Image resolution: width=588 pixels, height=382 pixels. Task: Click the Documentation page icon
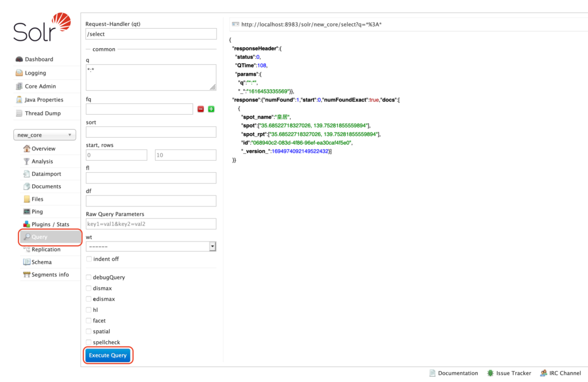click(432, 373)
